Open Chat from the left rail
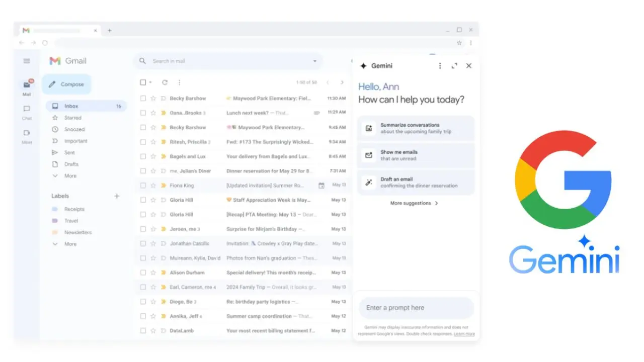This screenshot has height=362, width=644. point(27,112)
